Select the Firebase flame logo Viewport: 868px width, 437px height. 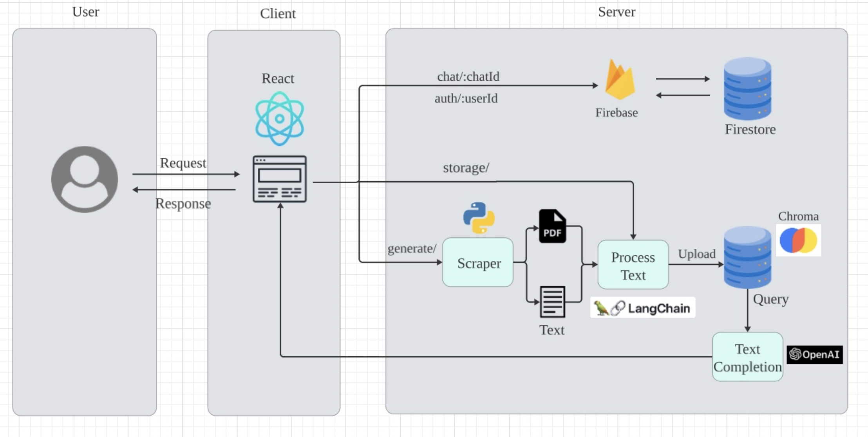pyautogui.click(x=620, y=80)
